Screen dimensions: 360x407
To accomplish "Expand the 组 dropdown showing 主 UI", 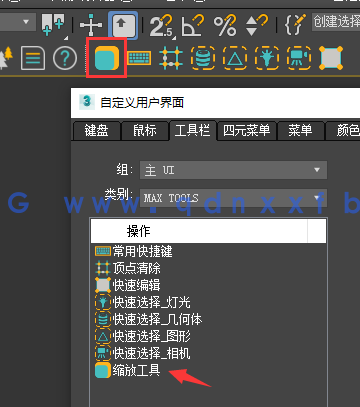I will 233,170.
